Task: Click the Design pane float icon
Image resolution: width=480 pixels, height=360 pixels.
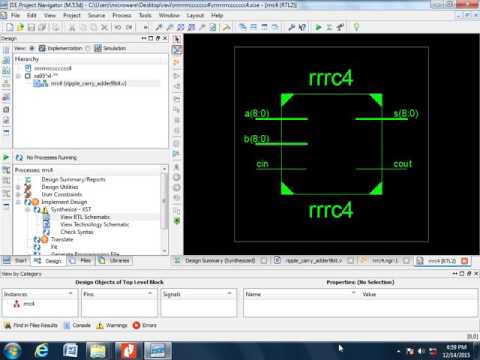Action: tap(158, 38)
